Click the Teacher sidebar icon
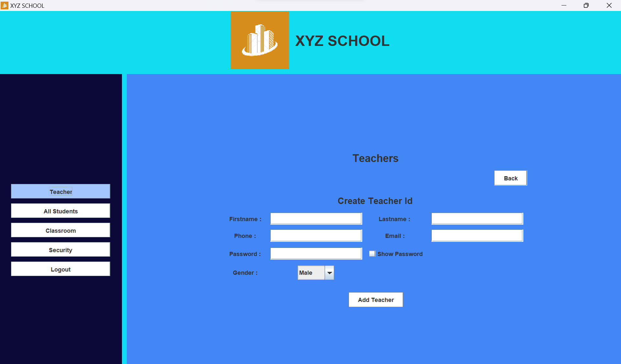 coord(60,191)
